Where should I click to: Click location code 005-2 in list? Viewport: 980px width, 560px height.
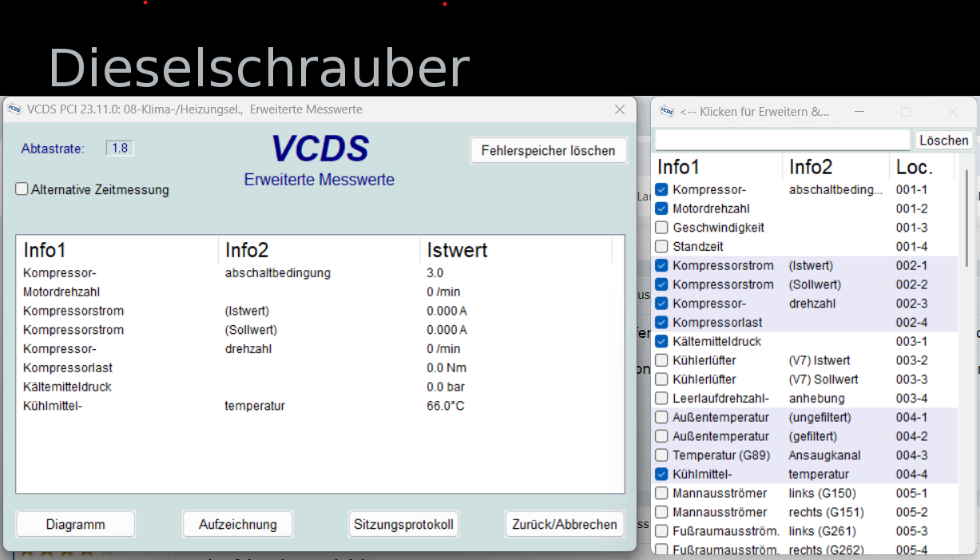click(x=911, y=512)
